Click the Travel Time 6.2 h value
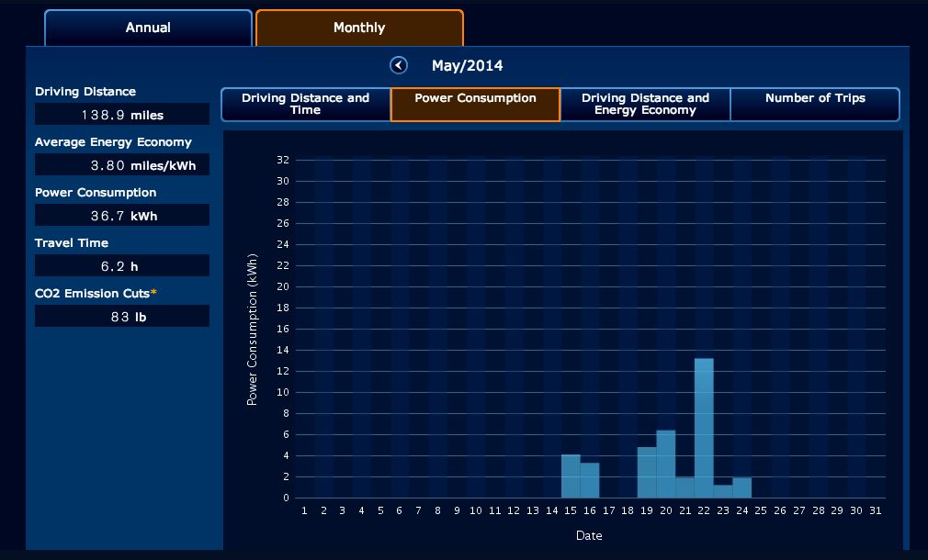 point(122,265)
